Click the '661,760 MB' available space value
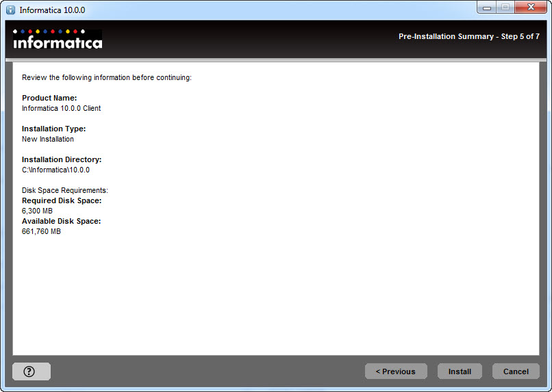The height and width of the screenshot is (392, 552). pyautogui.click(x=41, y=231)
